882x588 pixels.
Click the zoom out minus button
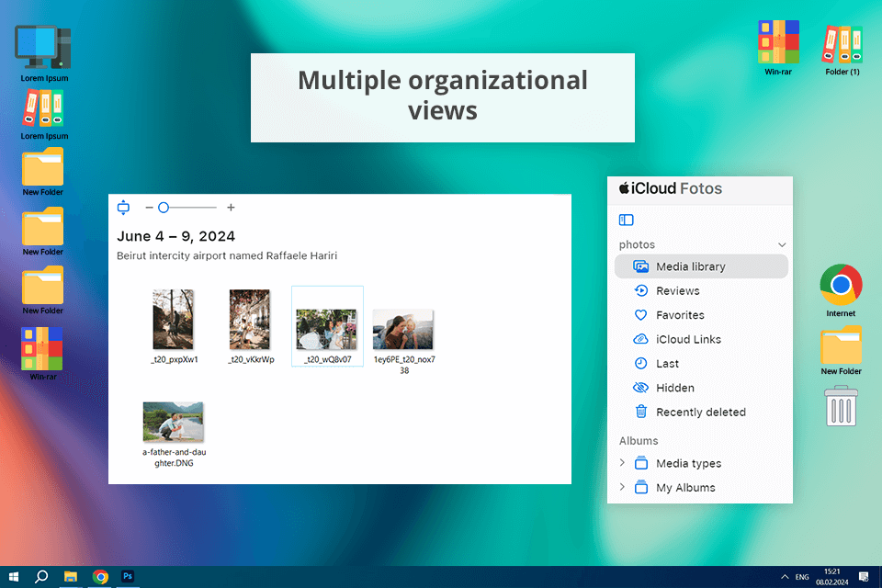149,208
